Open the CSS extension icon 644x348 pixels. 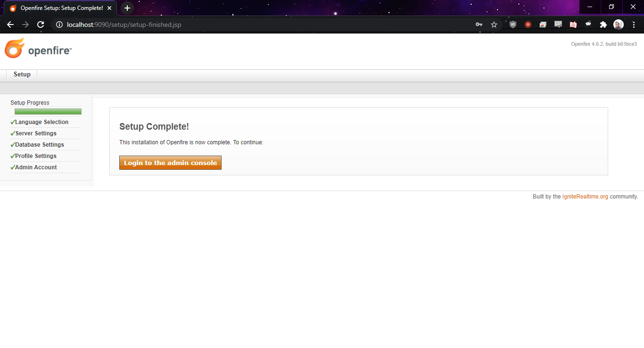tap(558, 24)
